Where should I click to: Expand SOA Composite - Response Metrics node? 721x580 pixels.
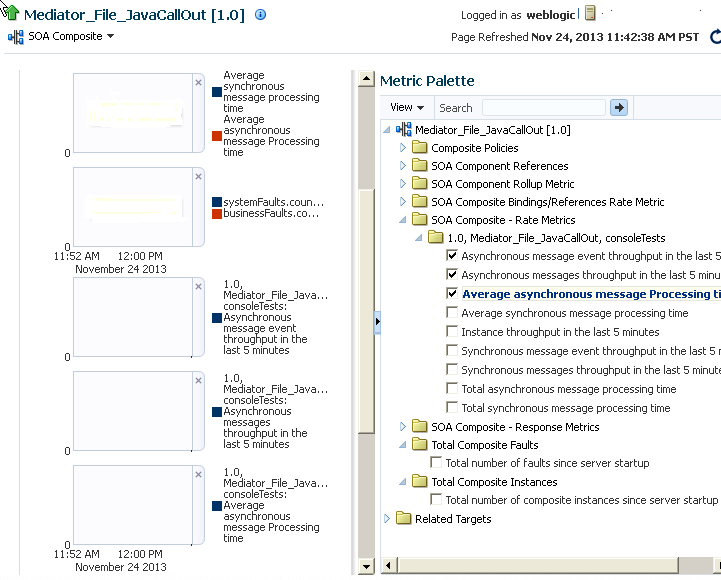pyautogui.click(x=403, y=427)
